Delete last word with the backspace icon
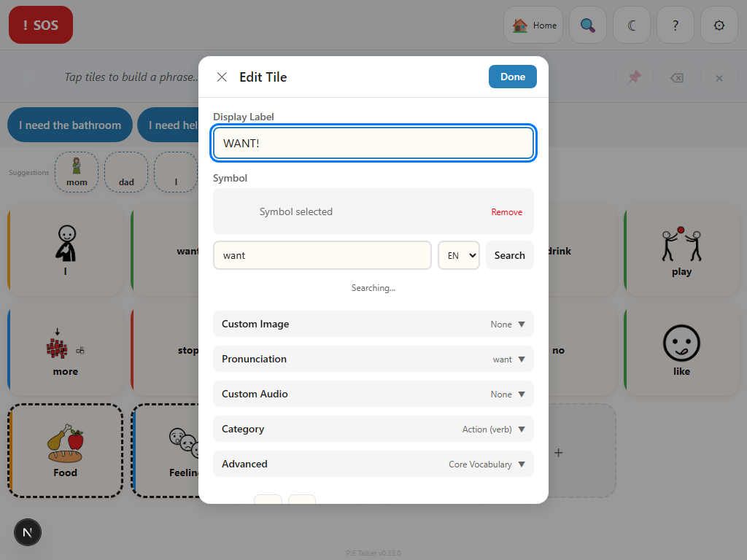This screenshot has height=560, width=747. tap(676, 78)
